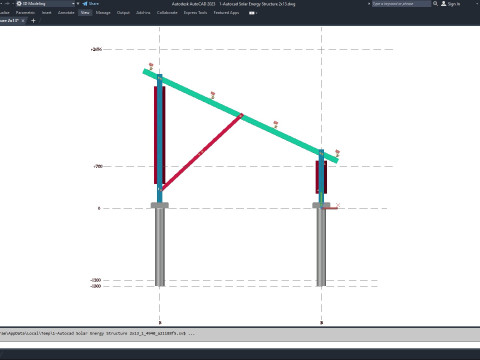The width and height of the screenshot is (480, 360).
Task: Select the green inclined panel rail
Action: coord(241,116)
